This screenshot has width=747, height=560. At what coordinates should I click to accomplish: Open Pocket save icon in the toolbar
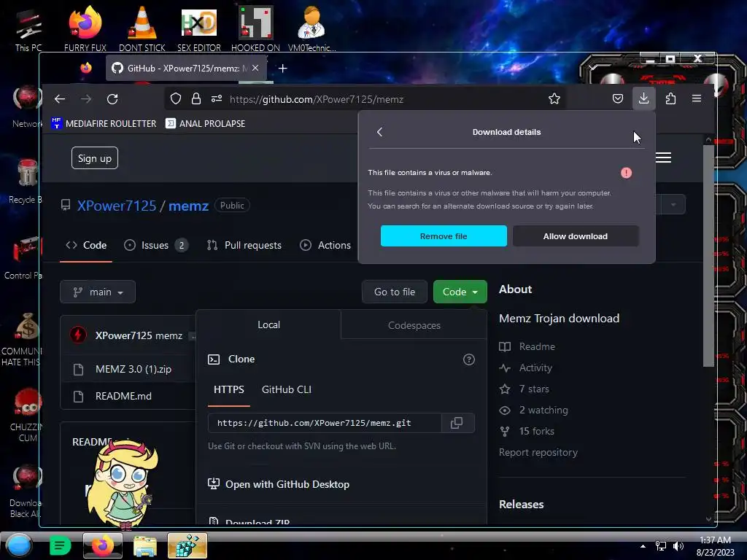[x=617, y=98]
